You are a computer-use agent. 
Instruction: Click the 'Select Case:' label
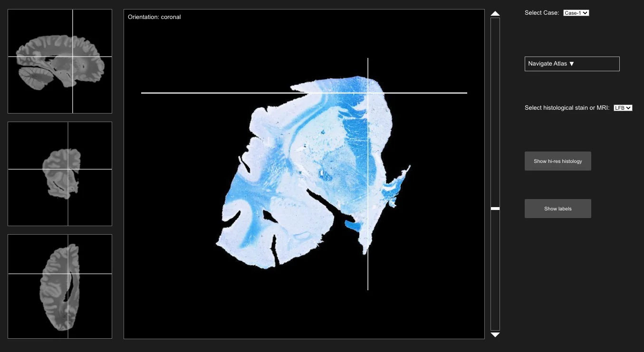[542, 13]
